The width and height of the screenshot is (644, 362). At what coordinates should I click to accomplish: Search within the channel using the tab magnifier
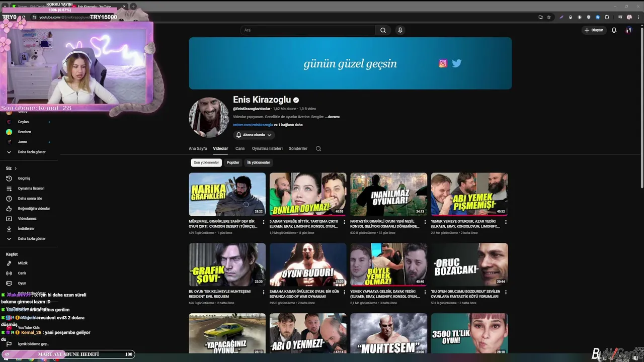point(318,149)
